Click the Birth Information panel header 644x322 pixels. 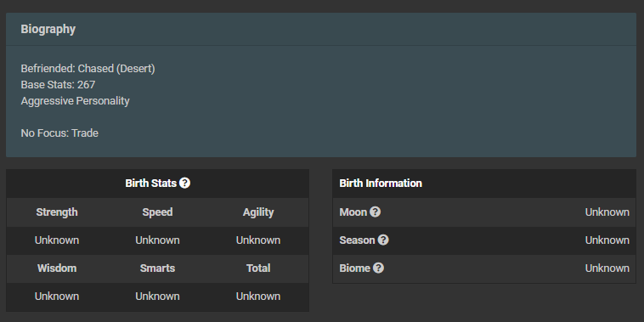[x=484, y=184]
